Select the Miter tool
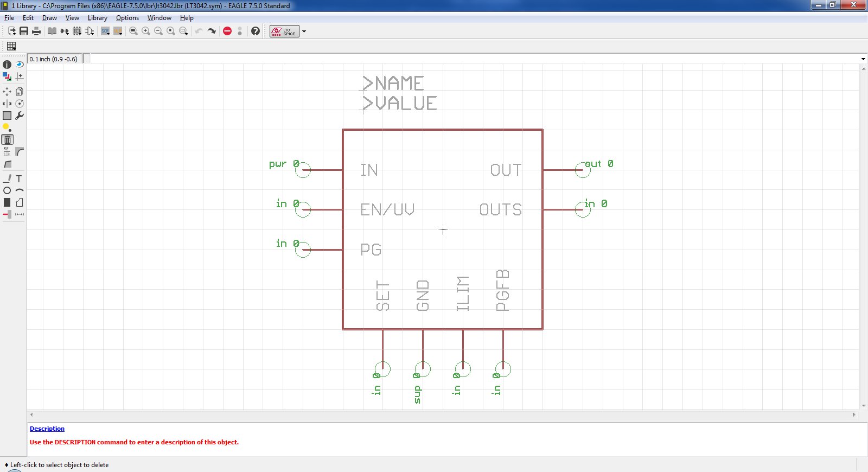The image size is (868, 472). coord(20,151)
